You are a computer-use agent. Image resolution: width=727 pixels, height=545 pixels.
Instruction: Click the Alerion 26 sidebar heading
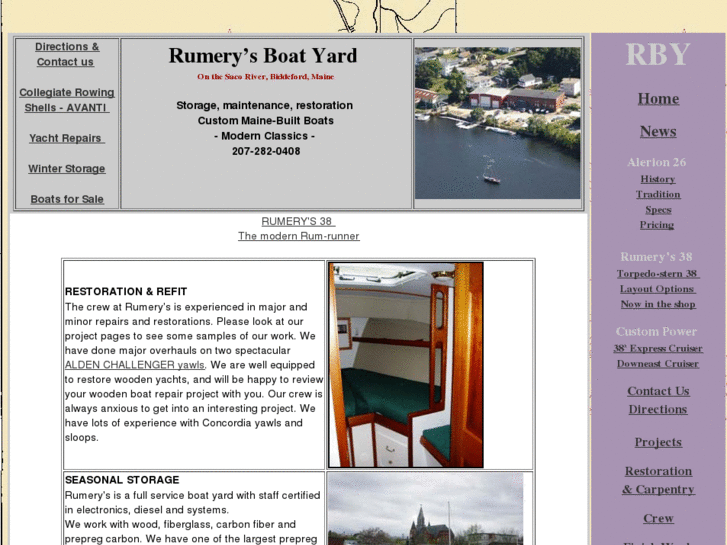pyautogui.click(x=656, y=162)
